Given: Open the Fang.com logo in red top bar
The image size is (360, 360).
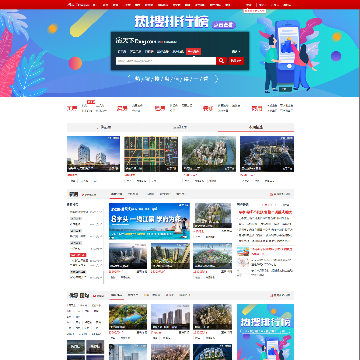Looking at the screenshot, I should click(x=79, y=5).
